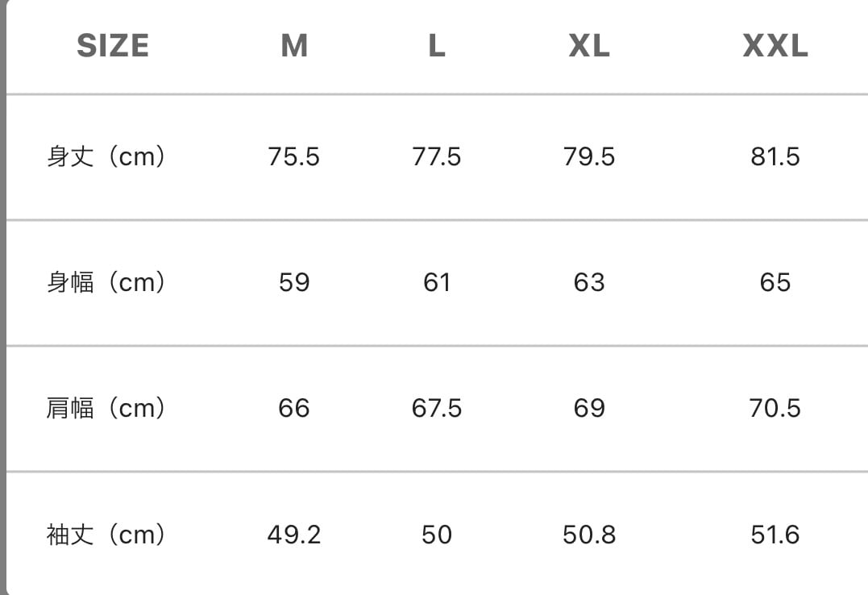868x595 pixels.
Task: Select the 66 shoulder width cell
Action: pyautogui.click(x=294, y=408)
